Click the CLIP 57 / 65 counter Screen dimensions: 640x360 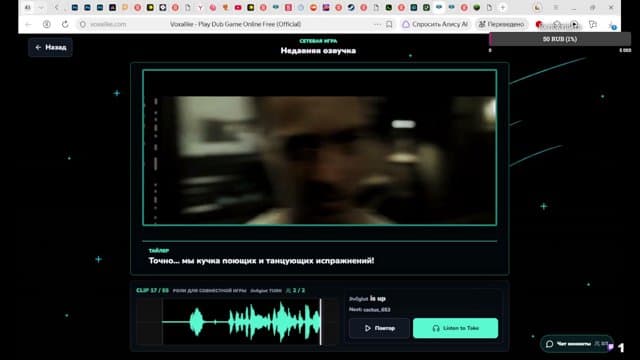pos(152,291)
